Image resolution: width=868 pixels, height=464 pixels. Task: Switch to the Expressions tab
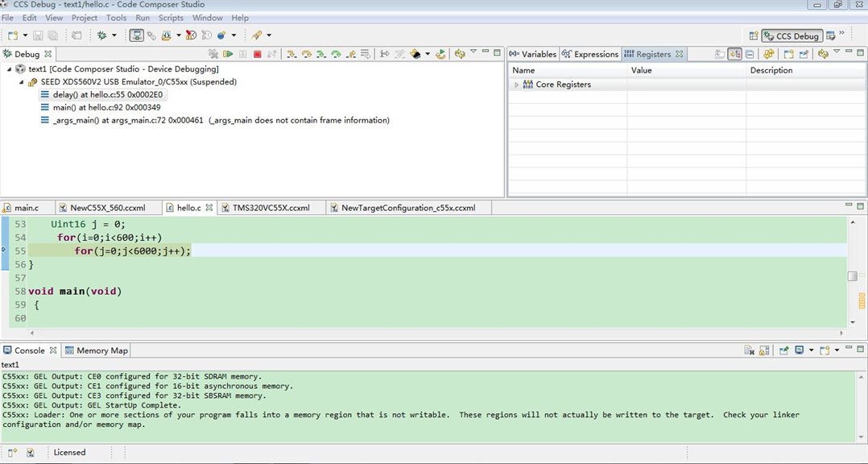(590, 54)
